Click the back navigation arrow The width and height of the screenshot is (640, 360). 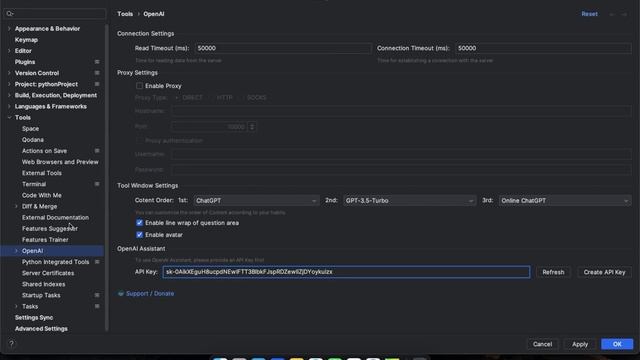(612, 14)
